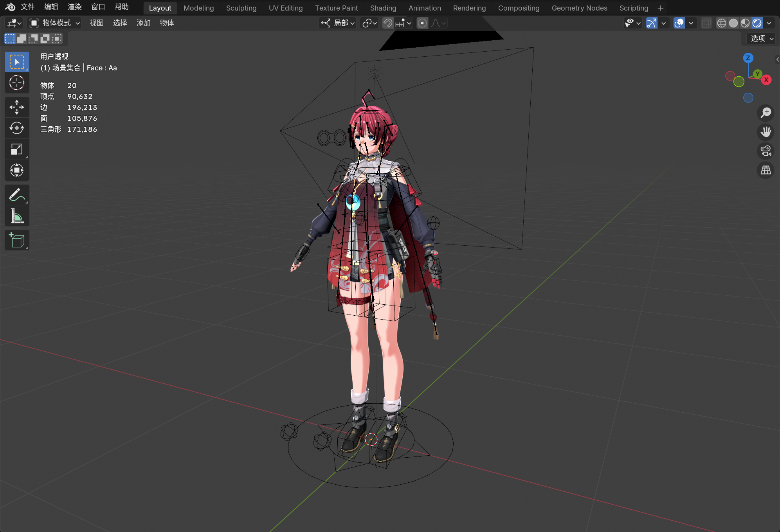
Task: Expand the gizmo options dropdown arrow
Action: click(663, 23)
